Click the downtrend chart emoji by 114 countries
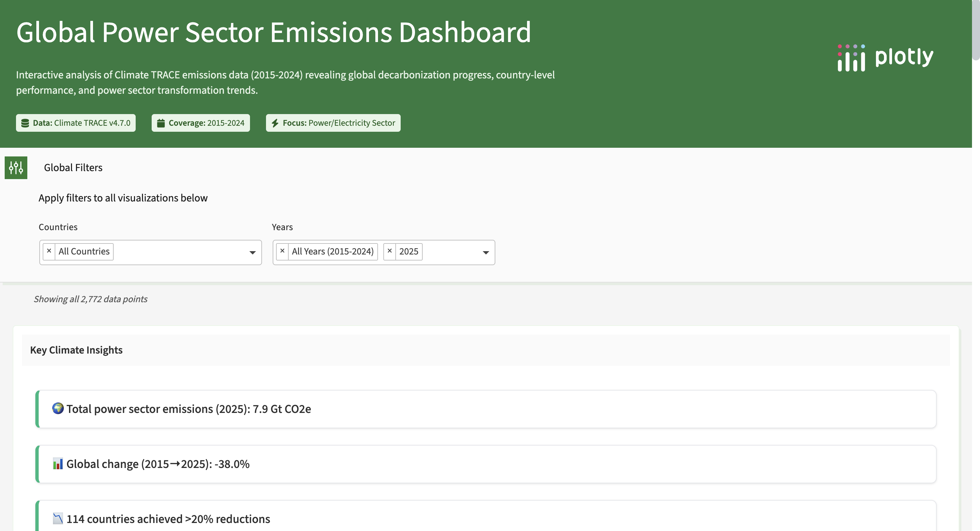The width and height of the screenshot is (980, 531). [58, 518]
